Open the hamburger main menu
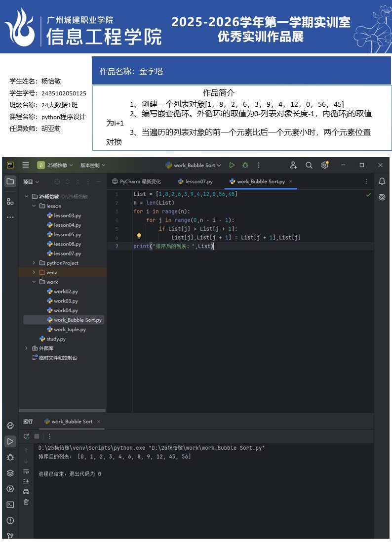 coord(26,165)
